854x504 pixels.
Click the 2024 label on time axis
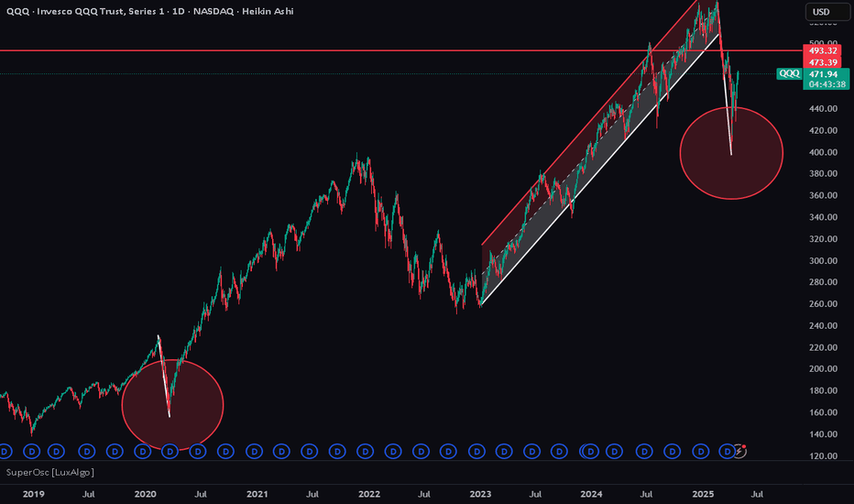[x=592, y=494]
